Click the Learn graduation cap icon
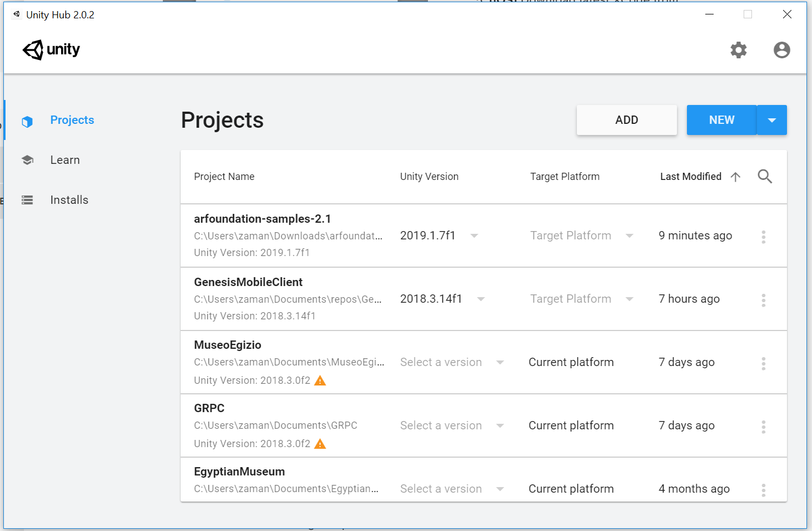The width and height of the screenshot is (812, 531). click(x=27, y=160)
